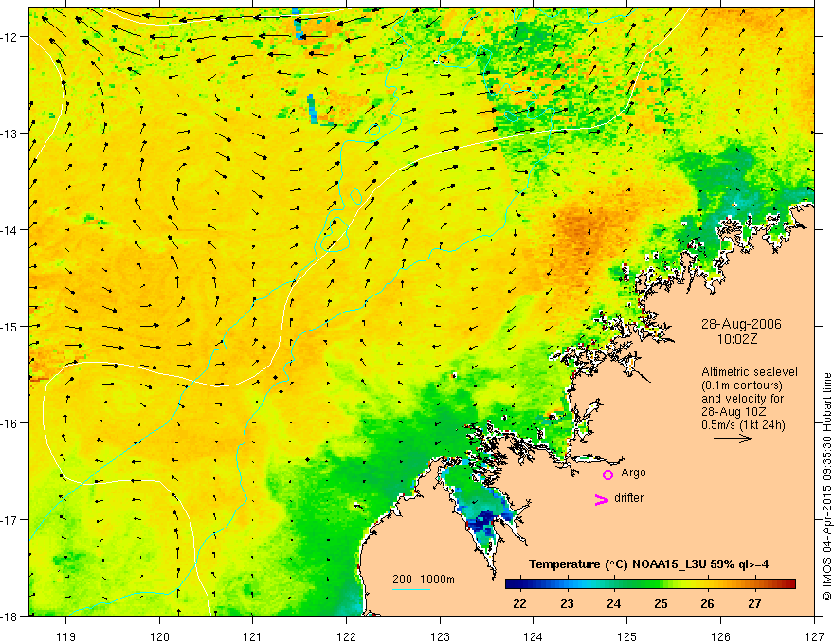Click the "1000m" depth contour label
This screenshot has width=834, height=644.
pos(437,580)
